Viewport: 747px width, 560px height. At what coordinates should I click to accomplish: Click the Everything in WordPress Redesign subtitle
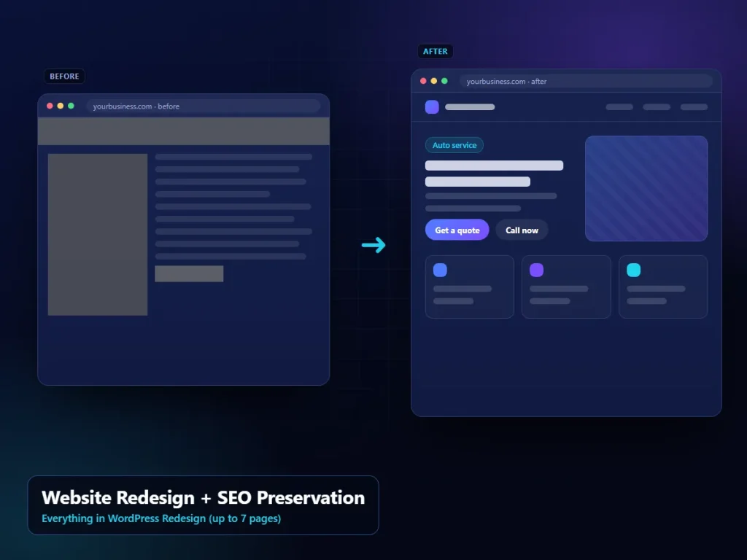point(161,518)
